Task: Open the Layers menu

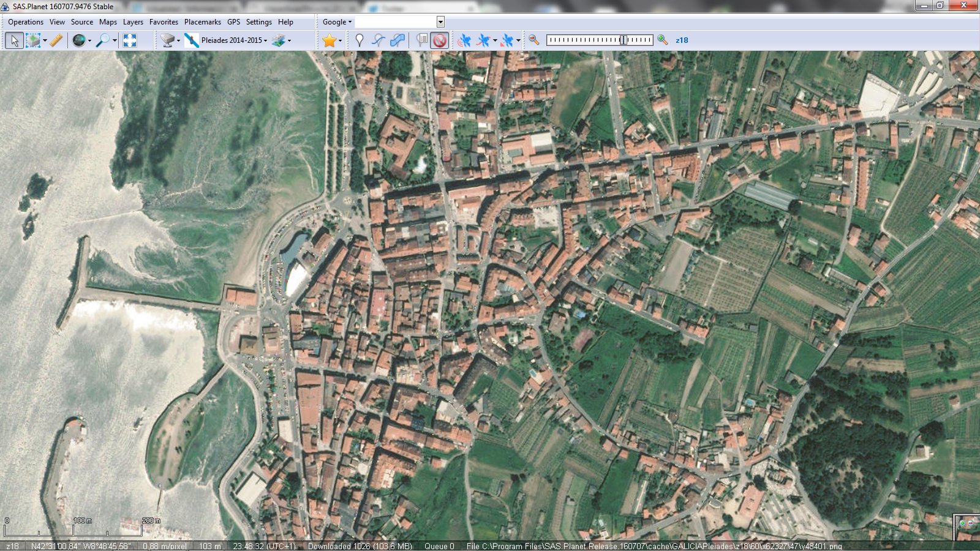Action: point(133,22)
